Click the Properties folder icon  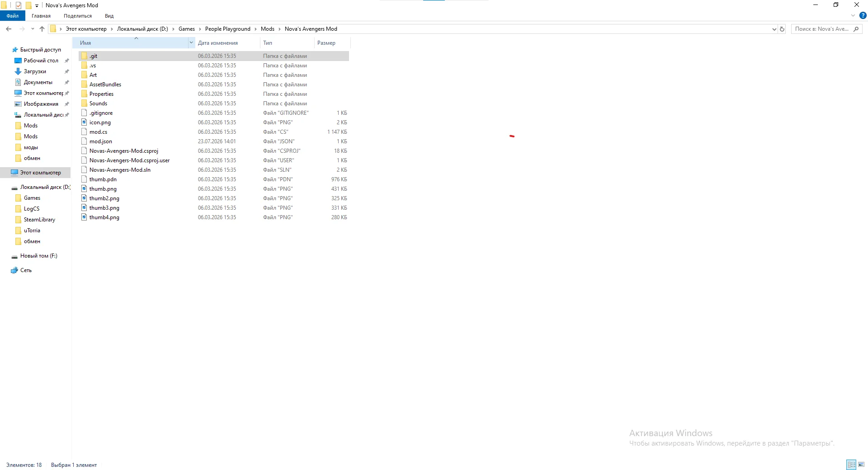[x=84, y=94]
